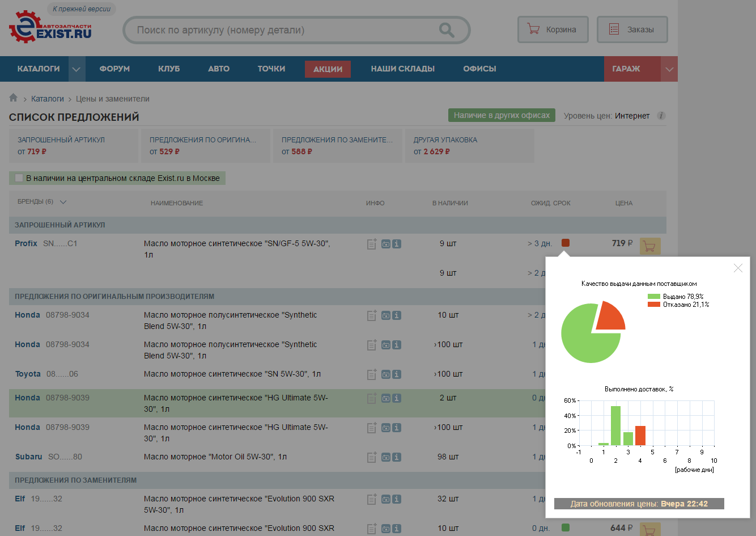Viewport: 756px width, 536px height.
Task: Open info icon for Profix SN/GF-5 row
Action: tap(397, 244)
